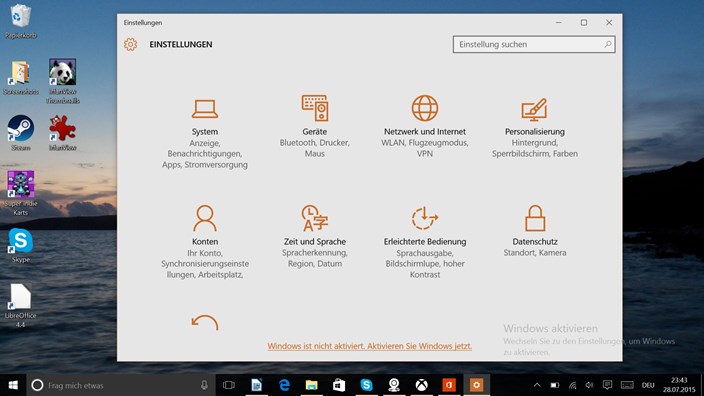This screenshot has height=396, width=704.
Task: Click the 'System' category title text
Action: pos(205,132)
